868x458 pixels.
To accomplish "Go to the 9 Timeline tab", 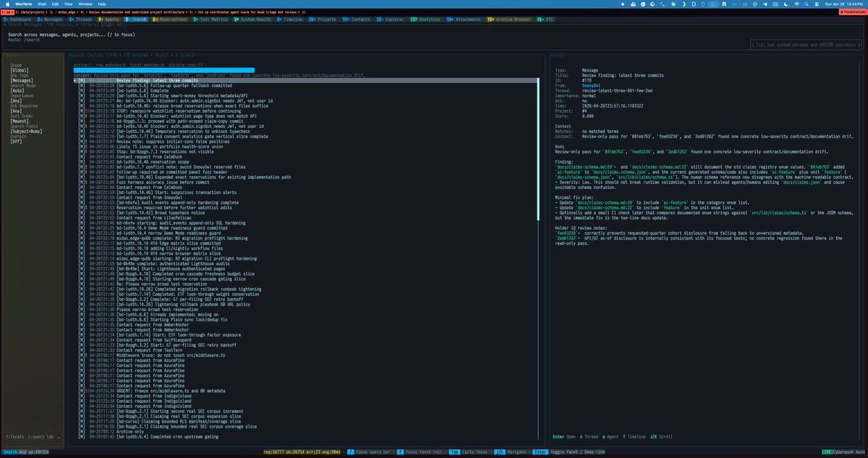I will coord(289,20).
